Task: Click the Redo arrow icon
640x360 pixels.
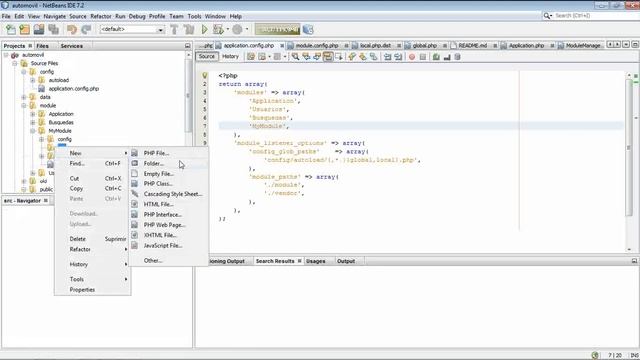Action: coord(86,29)
